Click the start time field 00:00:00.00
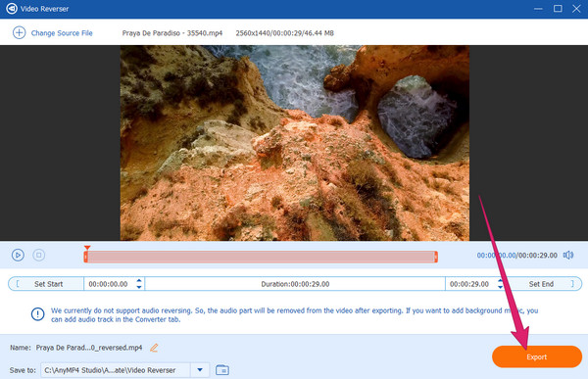This screenshot has width=588, height=379. click(108, 284)
